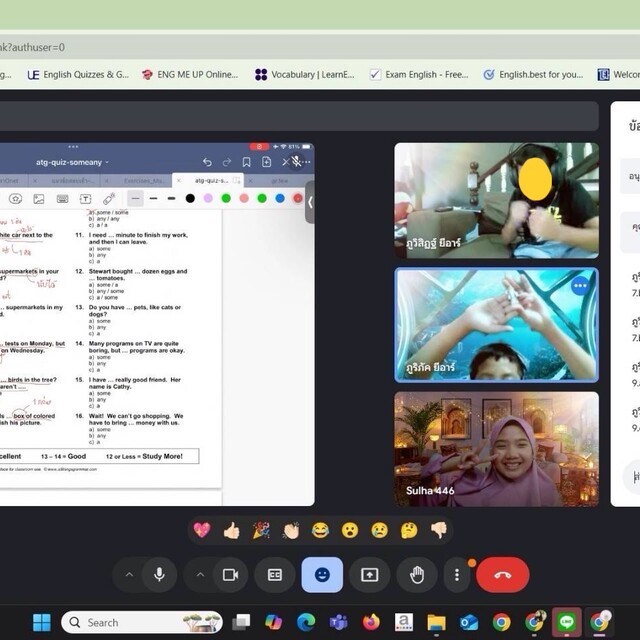Toggle closed captions
Screen dimensions: 640x640
pyautogui.click(x=275, y=575)
